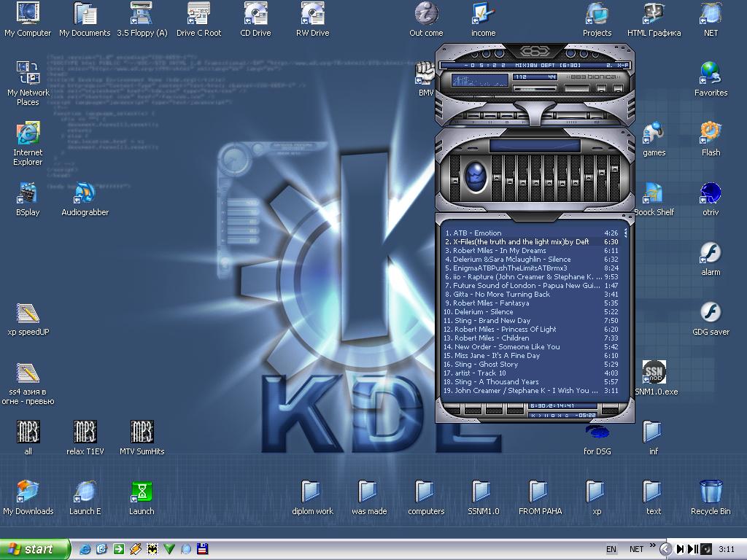Click the Windows start button
This screenshot has height=560, width=747.
(x=34, y=549)
